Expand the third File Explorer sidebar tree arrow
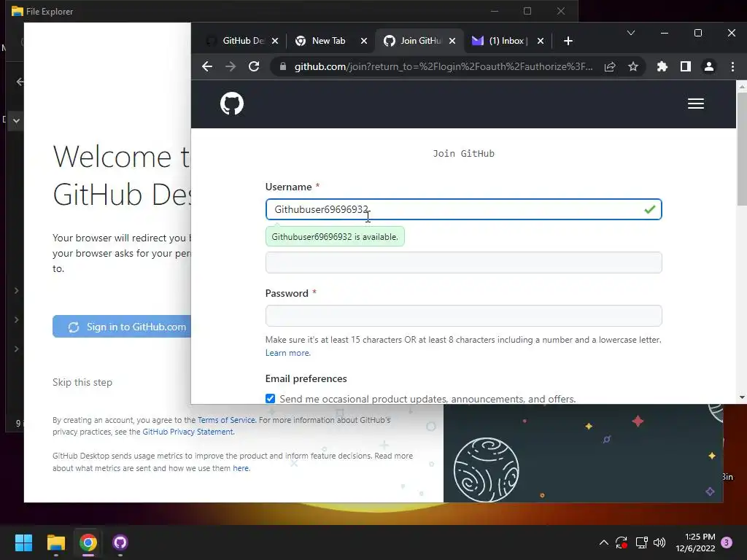This screenshot has width=747, height=560. [16, 349]
